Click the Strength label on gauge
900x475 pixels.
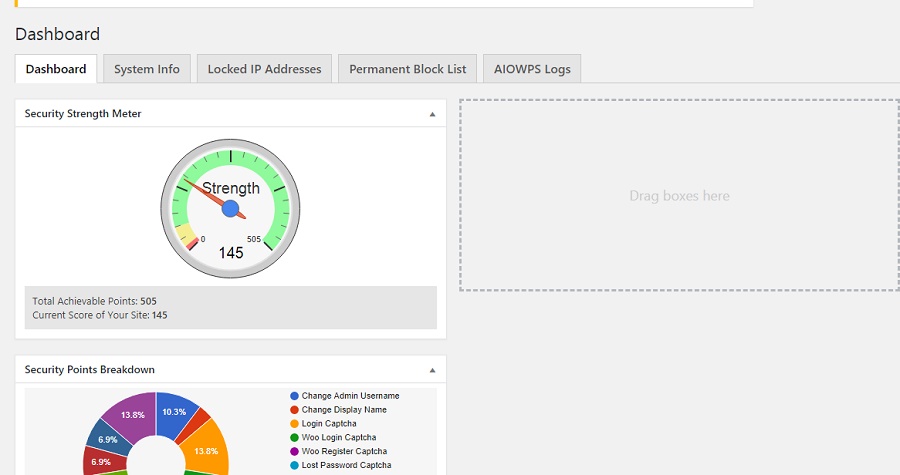231,188
